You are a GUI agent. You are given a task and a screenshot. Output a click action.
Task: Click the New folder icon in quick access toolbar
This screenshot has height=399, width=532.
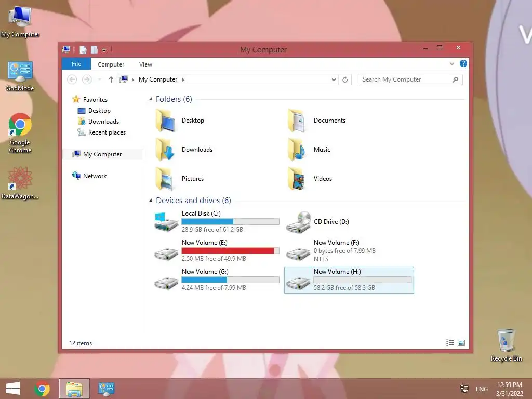point(94,50)
